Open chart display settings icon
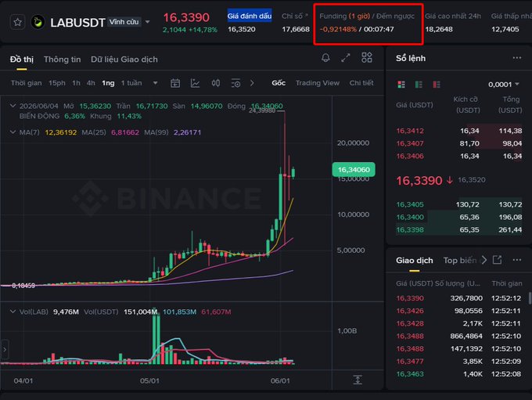Screen dimensions: 532x400 coord(235,83)
